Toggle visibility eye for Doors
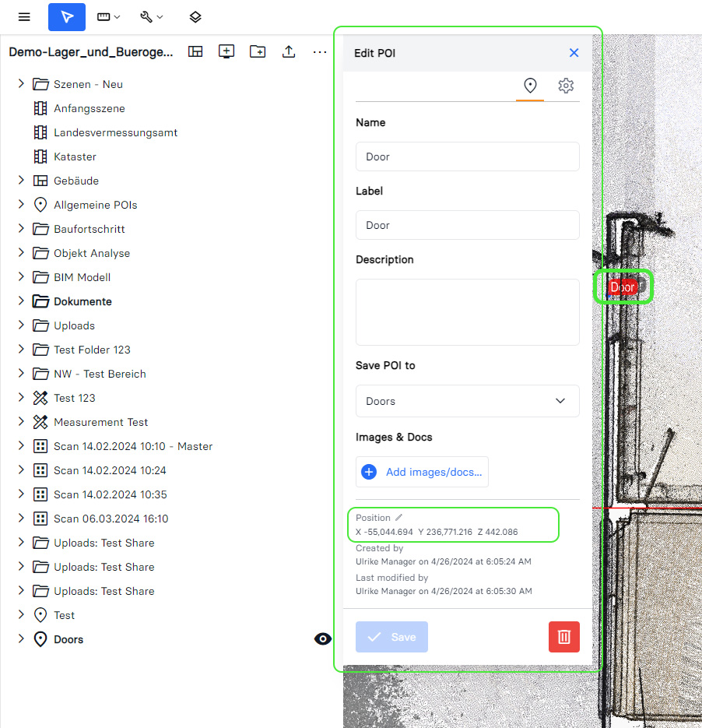The image size is (702, 728). tap(322, 639)
